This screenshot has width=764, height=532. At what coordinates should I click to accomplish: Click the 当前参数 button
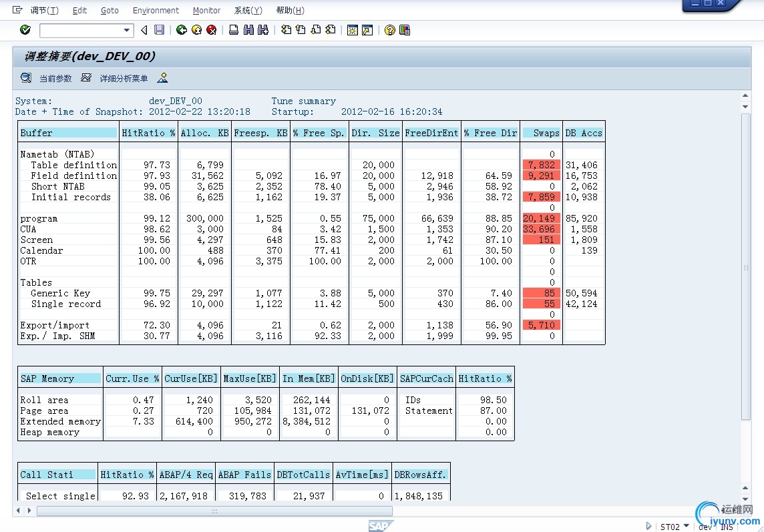click(55, 78)
